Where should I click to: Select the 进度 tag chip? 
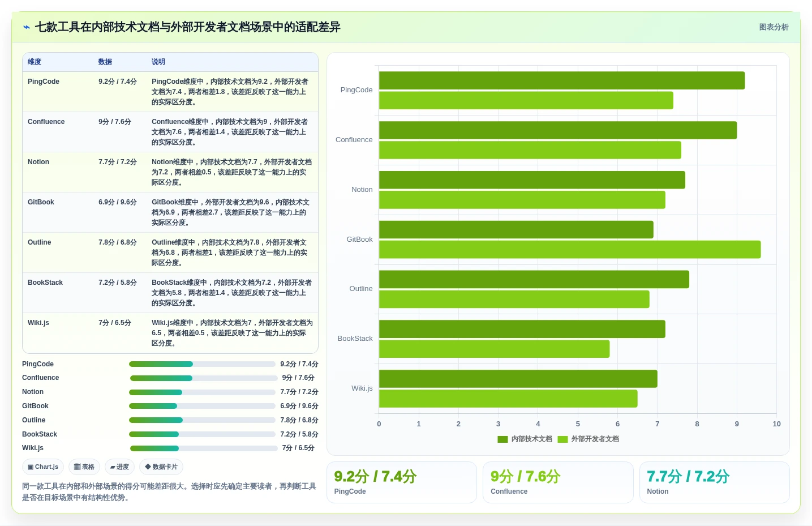[x=119, y=467]
